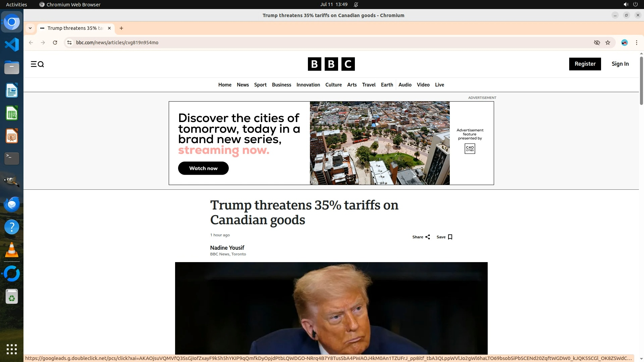Viewport: 644px width, 362px height.
Task: Reload the page
Action: point(55,43)
